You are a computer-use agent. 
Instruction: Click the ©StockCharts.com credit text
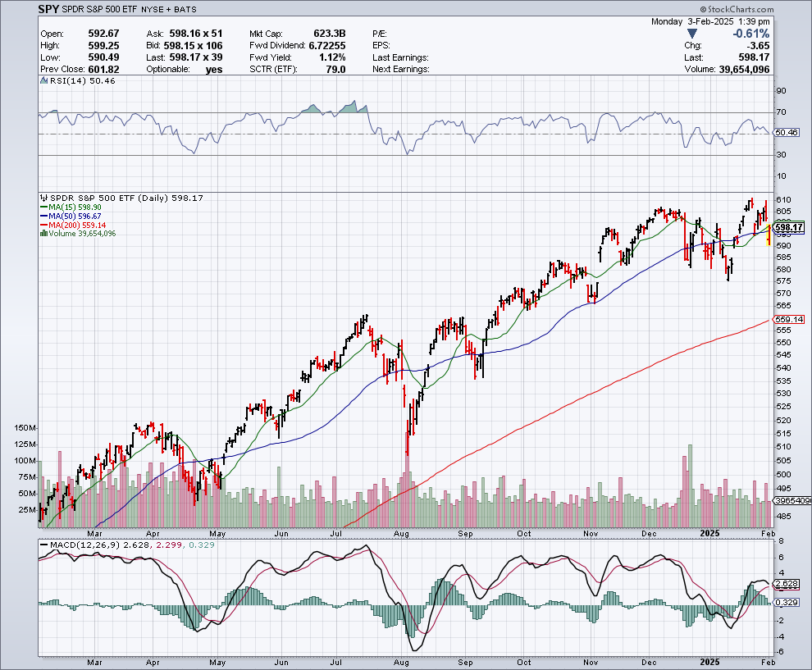[x=737, y=9]
